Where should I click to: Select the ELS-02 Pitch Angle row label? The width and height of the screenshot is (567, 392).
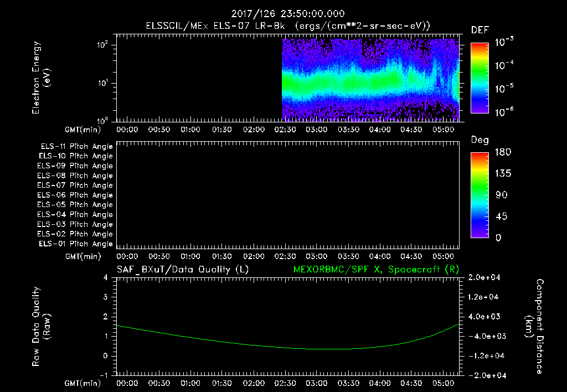[x=75, y=234]
